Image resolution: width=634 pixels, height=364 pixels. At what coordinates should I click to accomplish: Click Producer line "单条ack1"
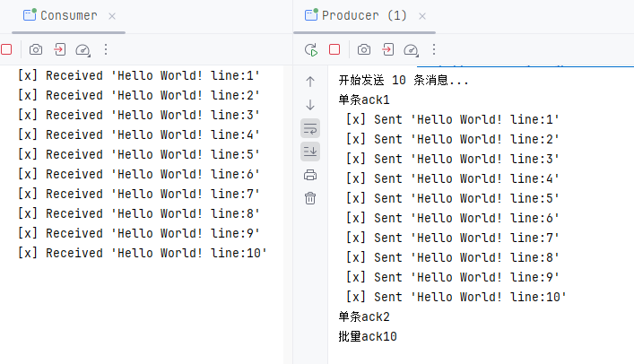coord(364,100)
